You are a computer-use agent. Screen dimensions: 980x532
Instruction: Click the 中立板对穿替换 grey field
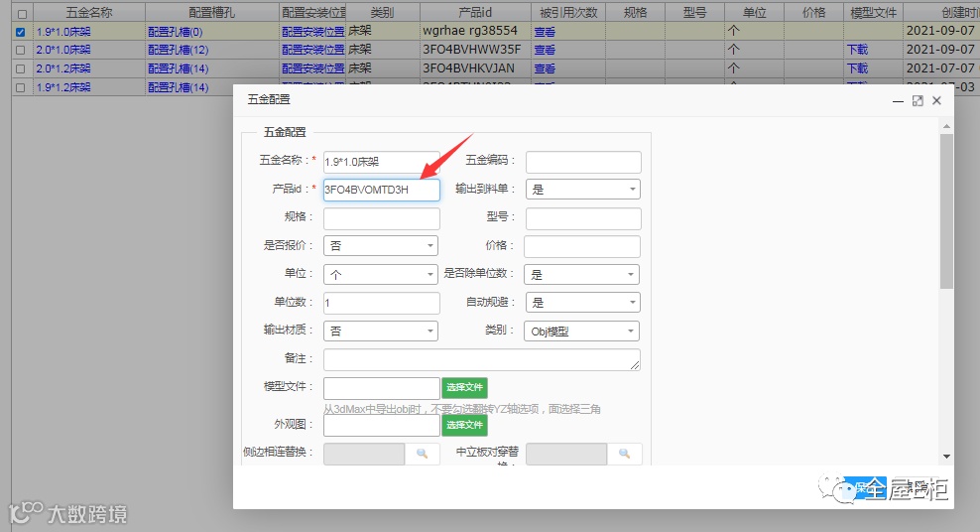tap(566, 454)
